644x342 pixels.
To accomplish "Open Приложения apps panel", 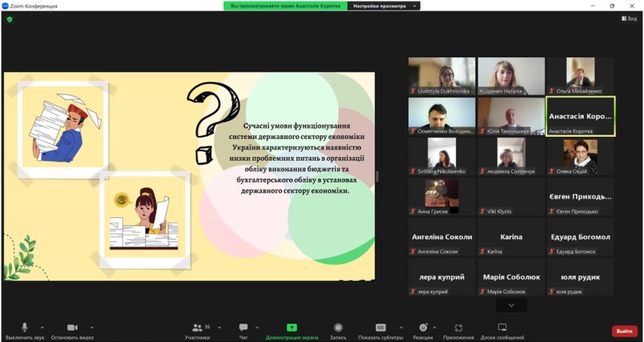I will click(458, 332).
